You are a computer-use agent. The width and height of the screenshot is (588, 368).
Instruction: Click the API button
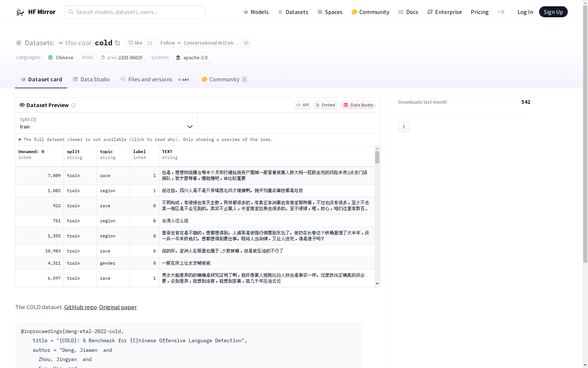tap(302, 105)
